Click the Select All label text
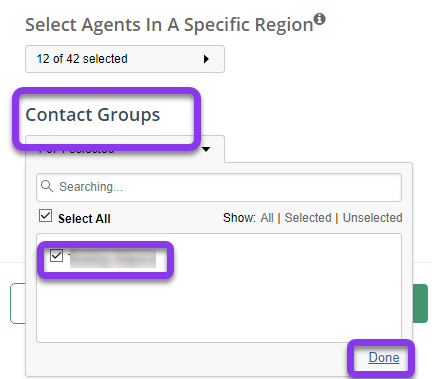 coord(84,219)
